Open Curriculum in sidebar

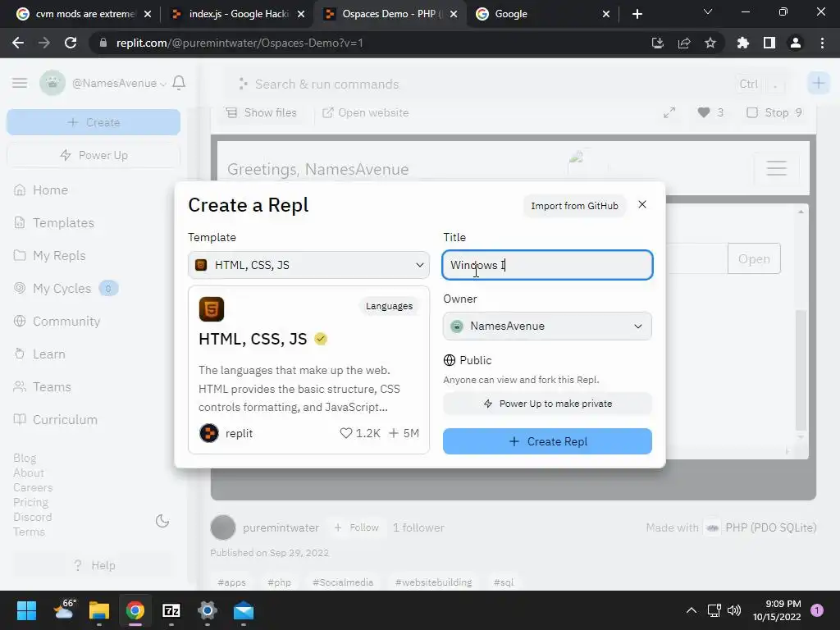coord(65,419)
